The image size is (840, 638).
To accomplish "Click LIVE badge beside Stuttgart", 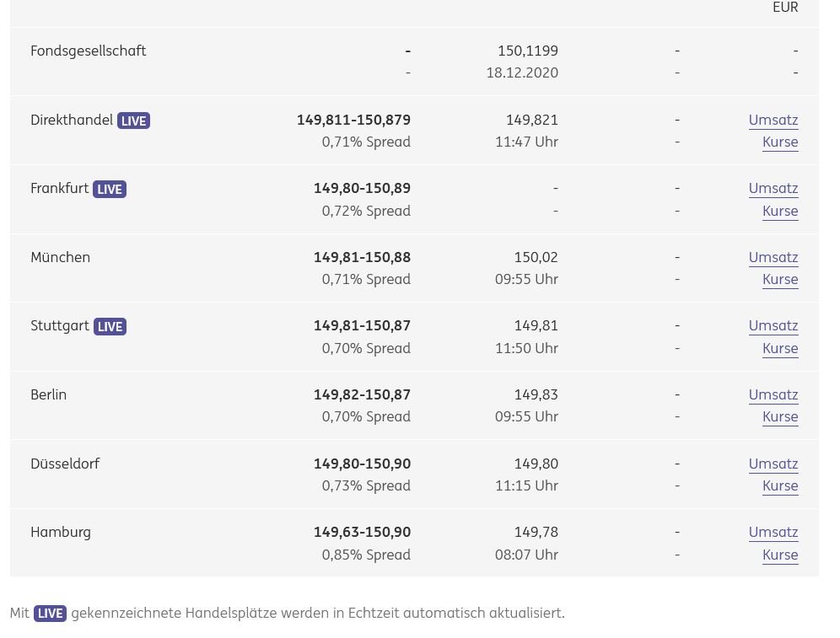I will pyautogui.click(x=110, y=327).
